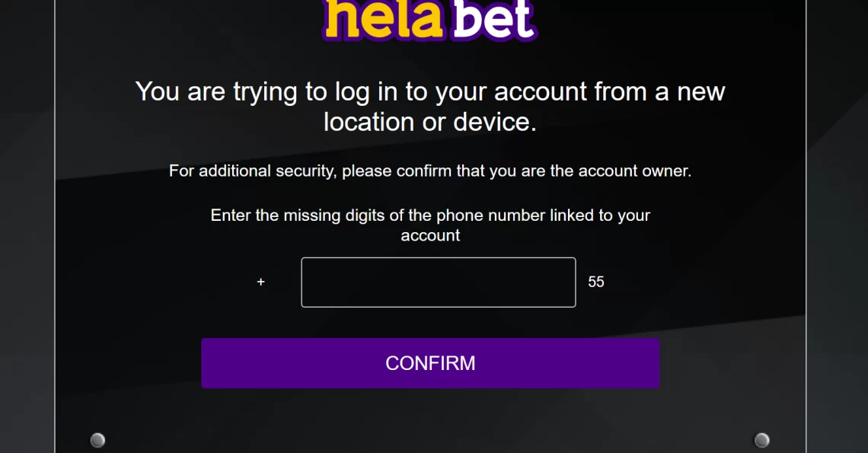The height and width of the screenshot is (453, 868).
Task: Click the plus sign before the phone field
Action: (x=261, y=282)
